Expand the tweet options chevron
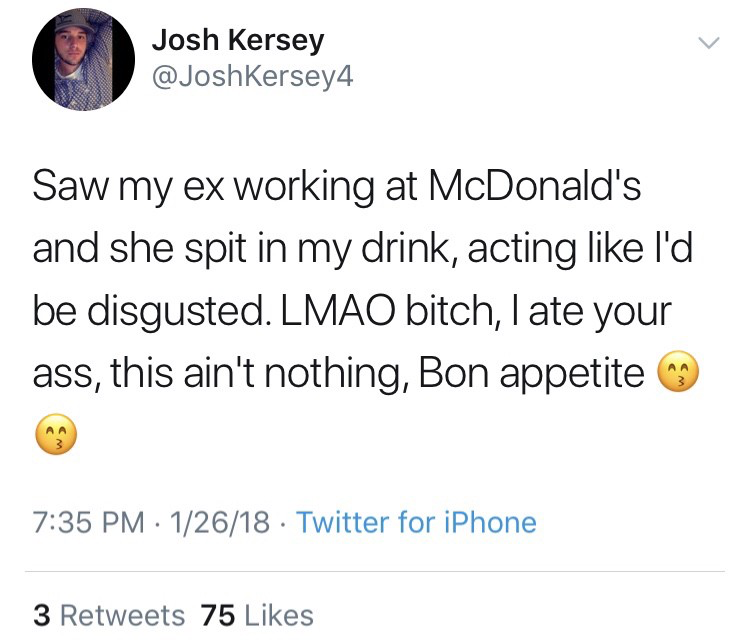Viewport: 750px width, 642px height. pyautogui.click(x=708, y=43)
